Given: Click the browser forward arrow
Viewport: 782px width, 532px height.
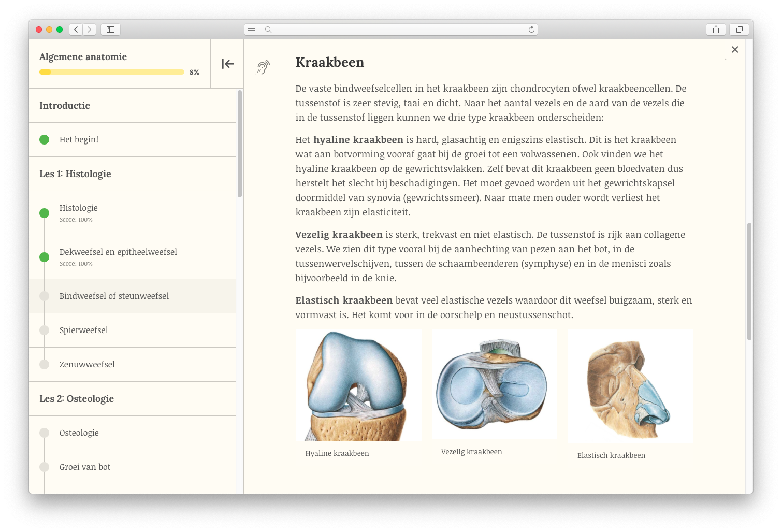Looking at the screenshot, I should [x=89, y=30].
